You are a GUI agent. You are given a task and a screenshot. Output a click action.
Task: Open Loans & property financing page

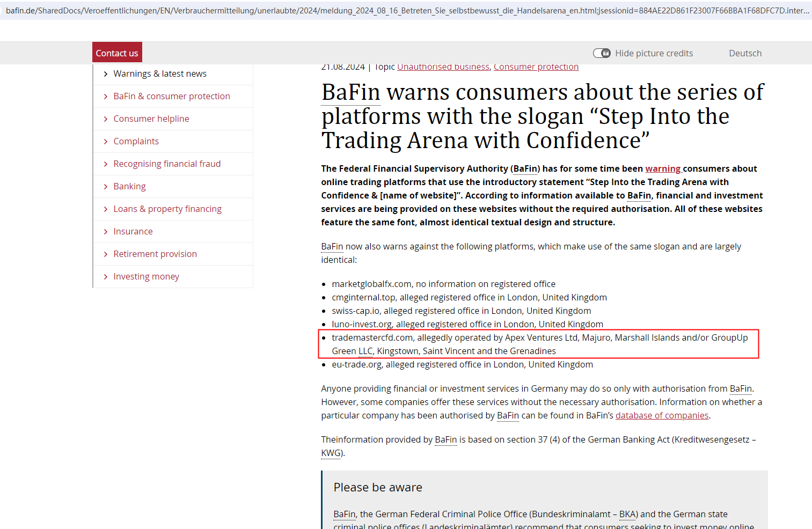167,209
